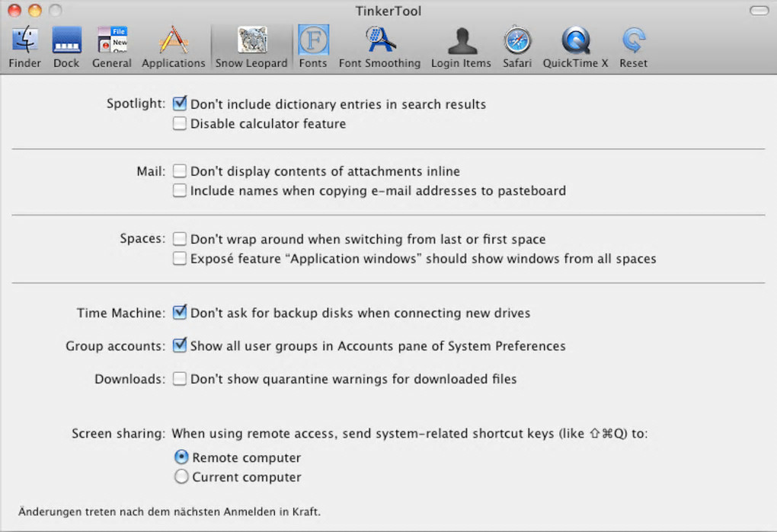
Task: Switch to the General pane
Action: click(x=112, y=47)
